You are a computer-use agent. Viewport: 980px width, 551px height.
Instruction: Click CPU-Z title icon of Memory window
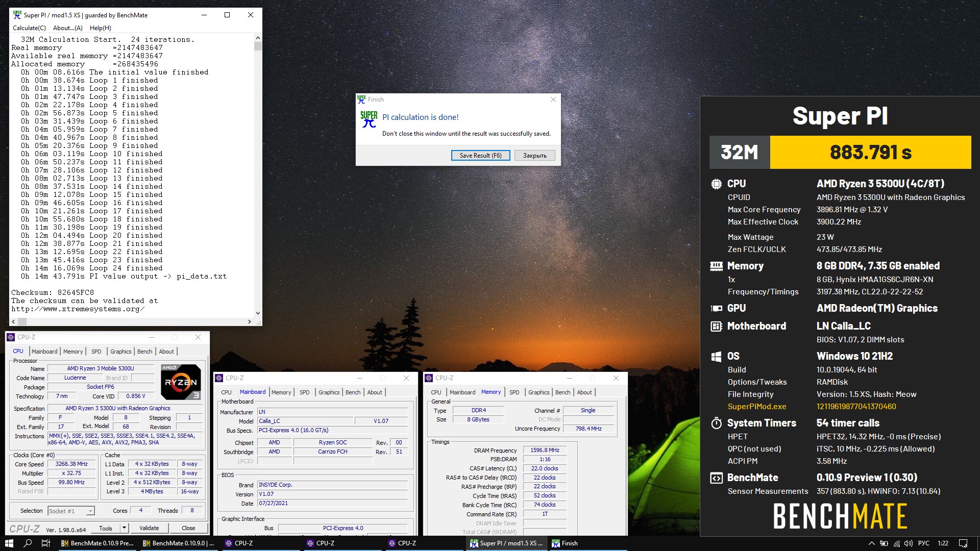tap(429, 378)
